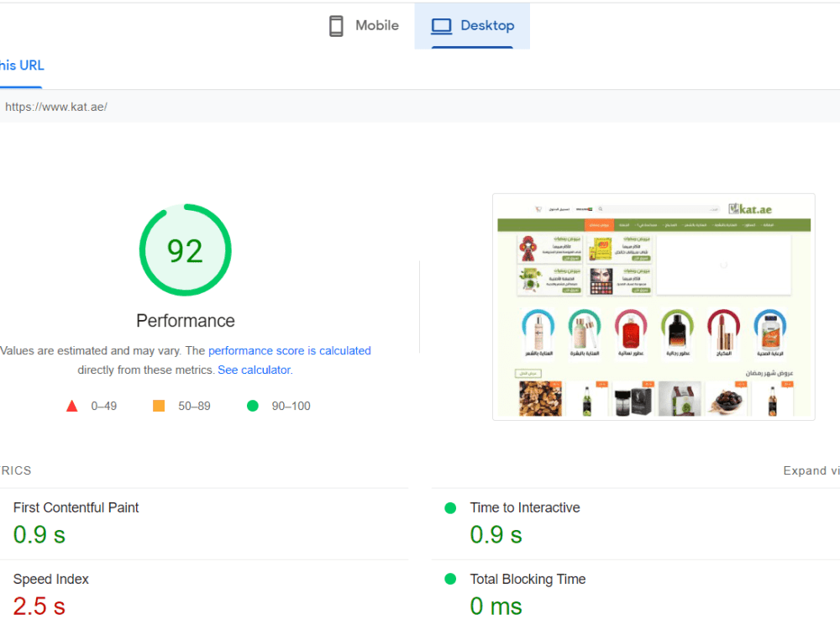This screenshot has height=630, width=840.
Task: Switch to the Mobile tab
Action: pos(364,26)
